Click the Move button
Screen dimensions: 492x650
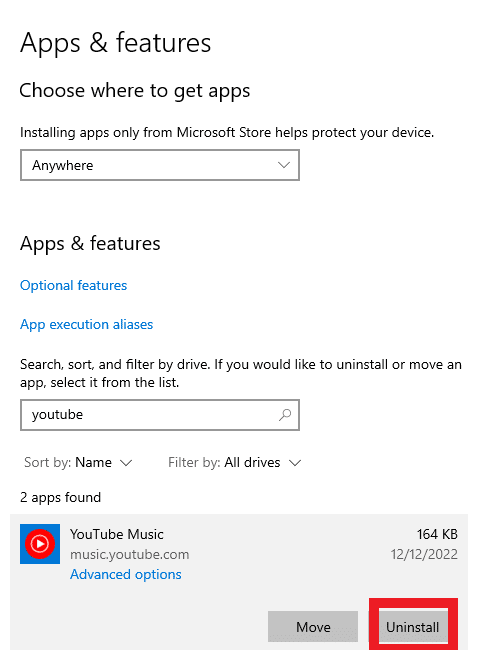pyautogui.click(x=313, y=626)
